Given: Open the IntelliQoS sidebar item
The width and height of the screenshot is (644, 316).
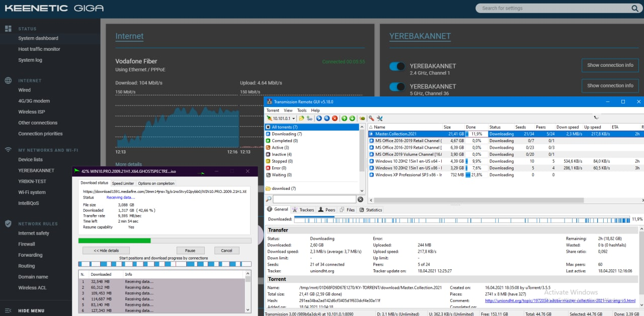Looking at the screenshot, I should click(29, 203).
